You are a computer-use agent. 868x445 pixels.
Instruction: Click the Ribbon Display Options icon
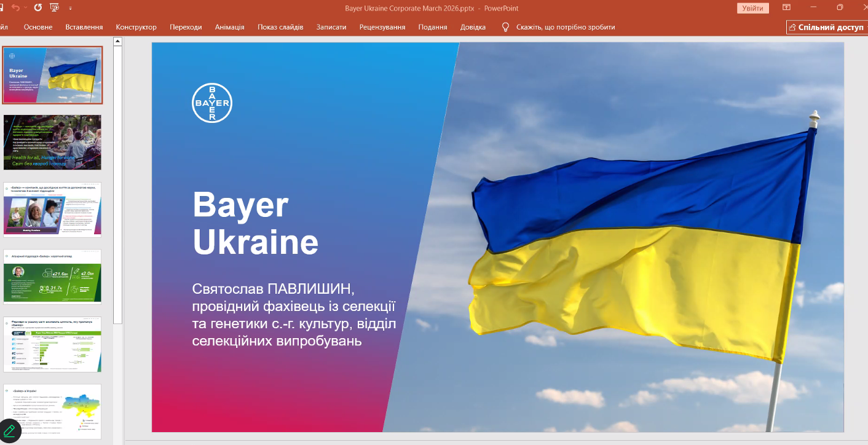tap(786, 8)
